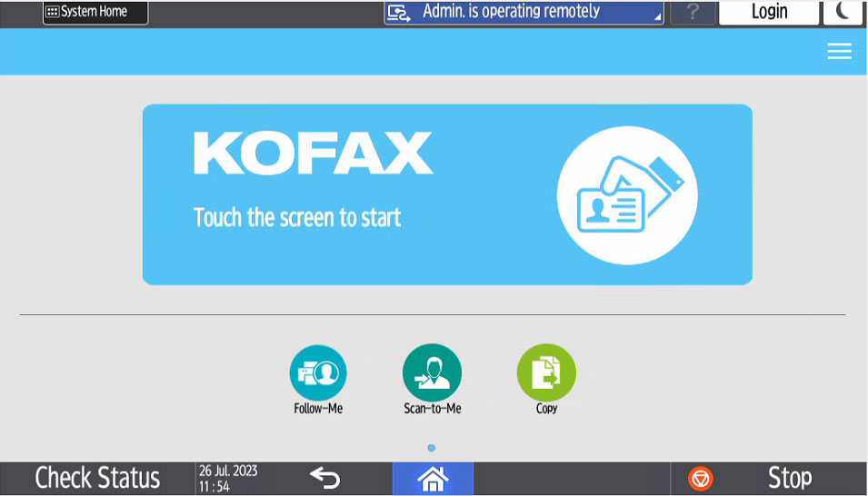Select the blue page indicator dot

tap(431, 448)
